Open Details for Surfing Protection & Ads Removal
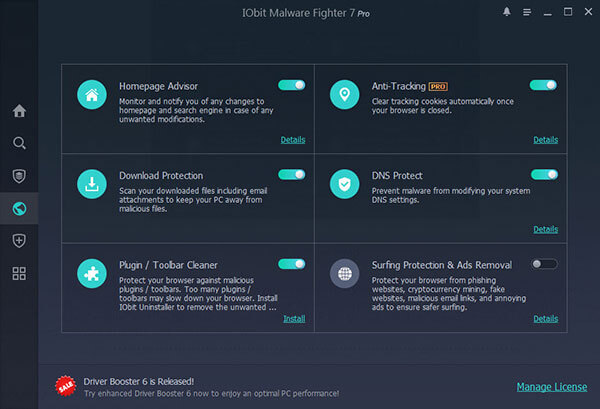This screenshot has height=409, width=600. click(x=546, y=319)
